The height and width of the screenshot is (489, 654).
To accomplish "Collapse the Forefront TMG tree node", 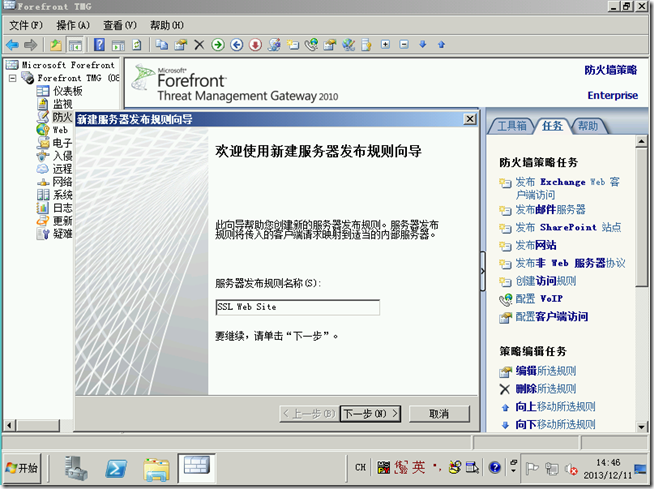I will tap(13, 78).
